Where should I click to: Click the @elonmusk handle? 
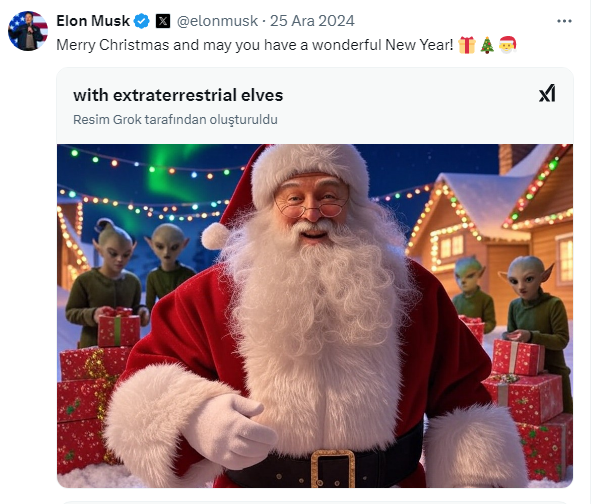pos(217,21)
